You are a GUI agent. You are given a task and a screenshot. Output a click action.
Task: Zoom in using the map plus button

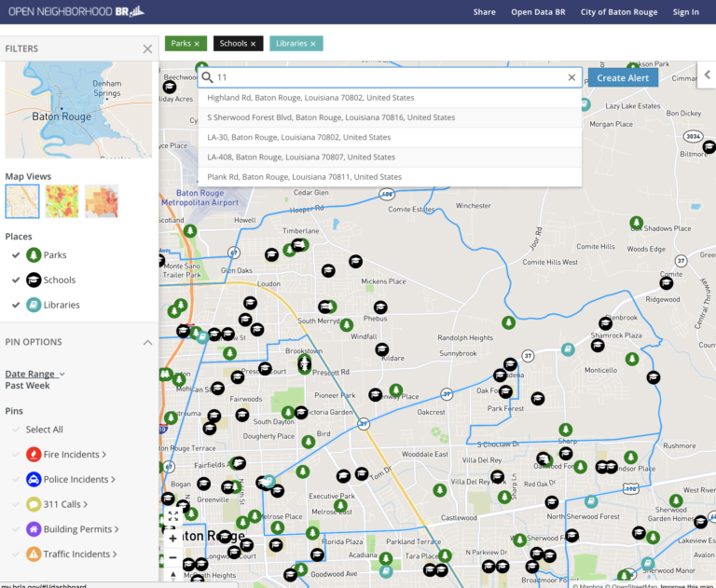tap(172, 538)
